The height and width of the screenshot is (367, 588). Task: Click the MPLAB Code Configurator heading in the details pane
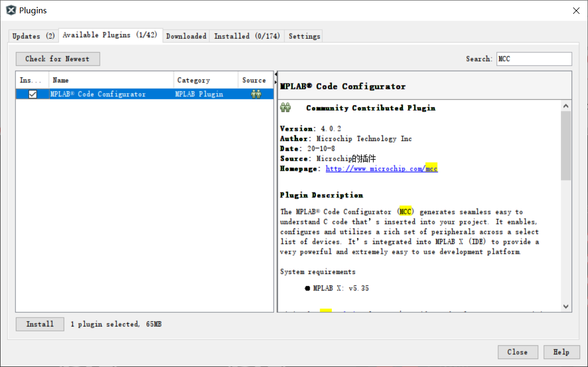click(343, 86)
